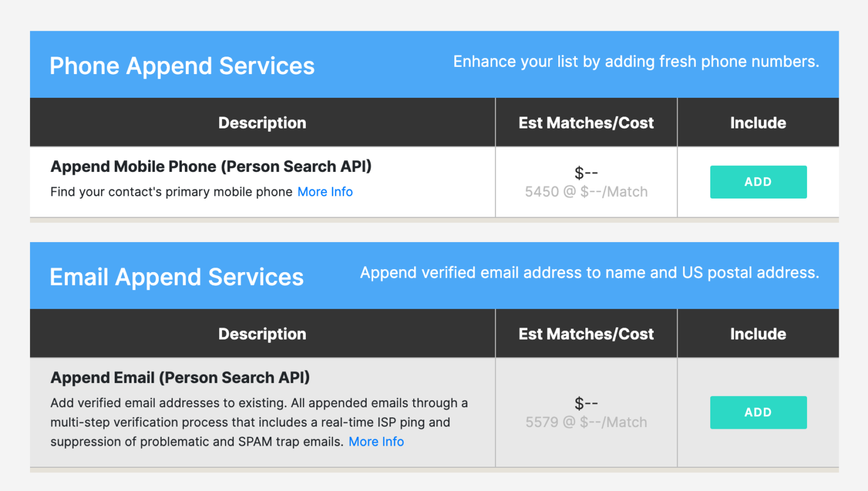Open More Info for mobile phone append
Screen dimensions: 868x491
[x=325, y=192]
